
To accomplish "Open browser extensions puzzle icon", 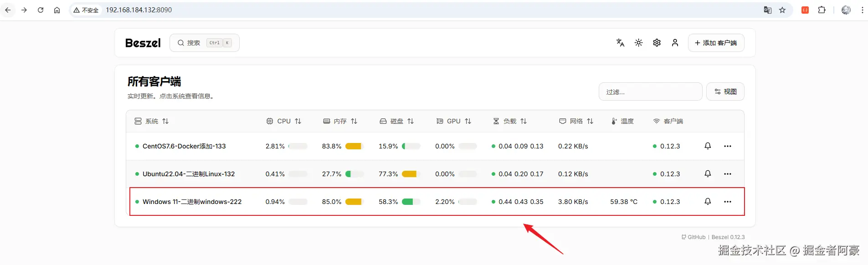I will pos(822,10).
